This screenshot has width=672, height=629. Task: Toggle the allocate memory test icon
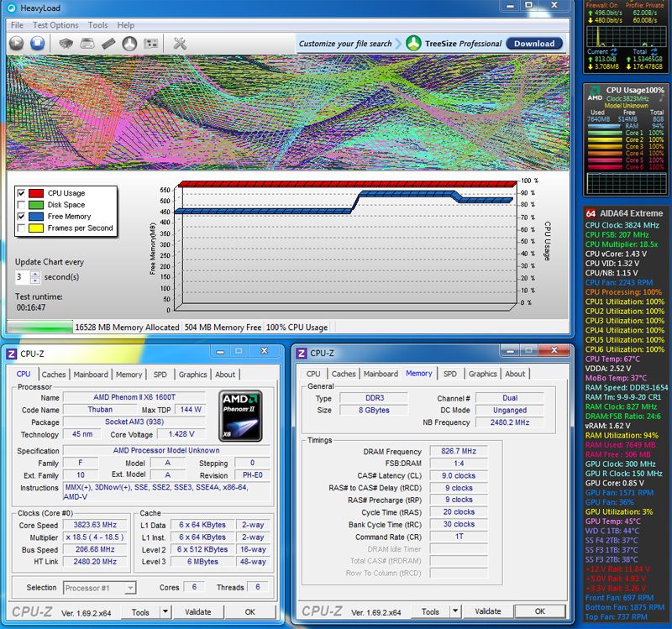tap(108, 43)
